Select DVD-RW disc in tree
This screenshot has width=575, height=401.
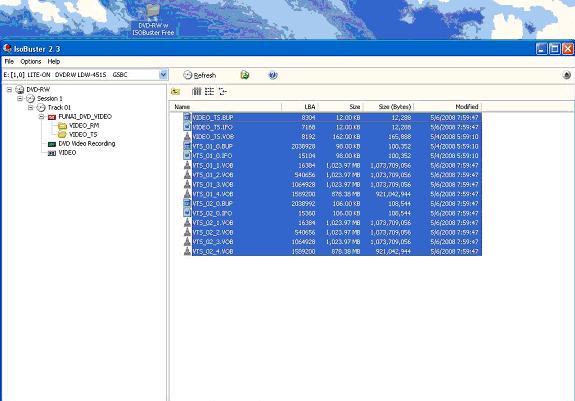click(38, 89)
